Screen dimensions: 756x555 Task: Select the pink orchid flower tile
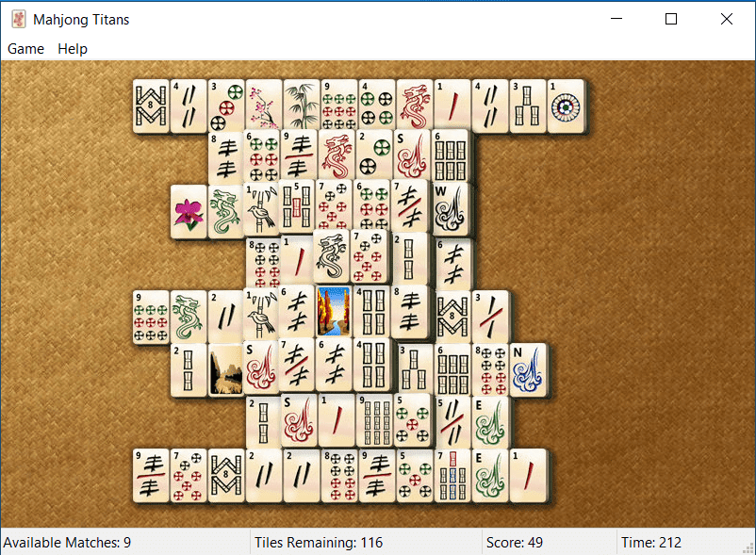(x=189, y=211)
